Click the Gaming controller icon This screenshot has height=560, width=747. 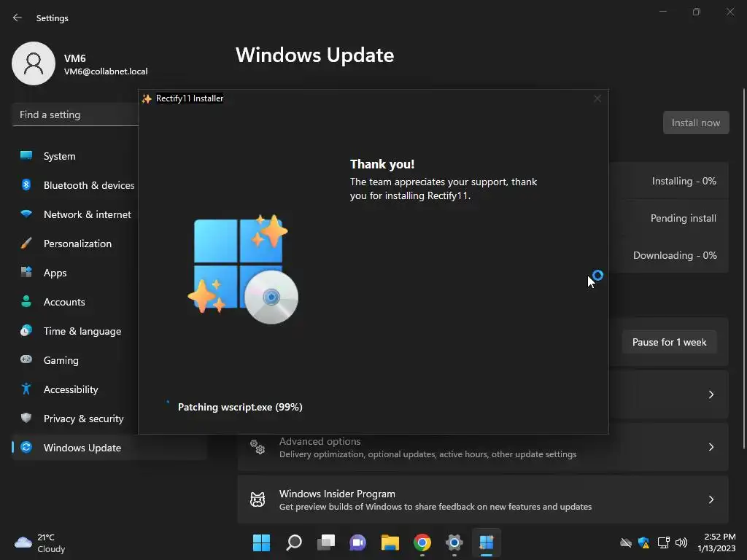[x=26, y=359]
